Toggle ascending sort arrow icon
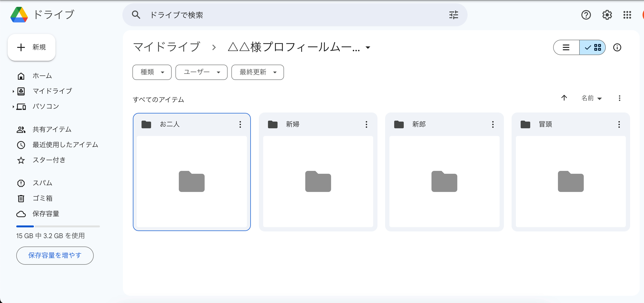Viewport: 644px width, 303px height. pos(564,98)
